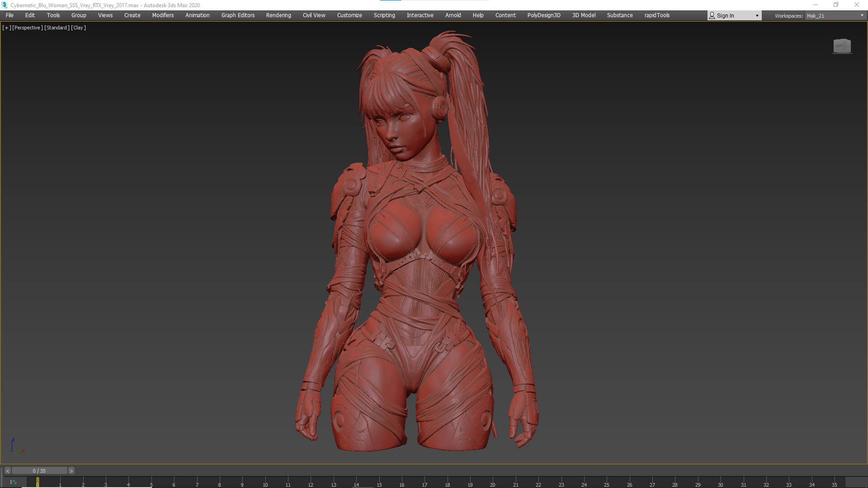Open the Views menu
This screenshot has width=868, height=488.
click(105, 15)
